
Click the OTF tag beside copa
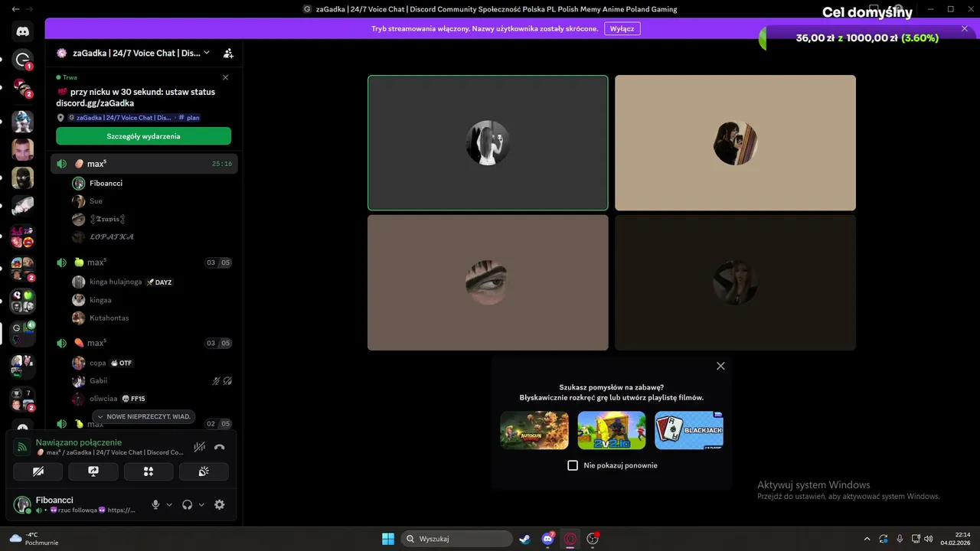(122, 363)
